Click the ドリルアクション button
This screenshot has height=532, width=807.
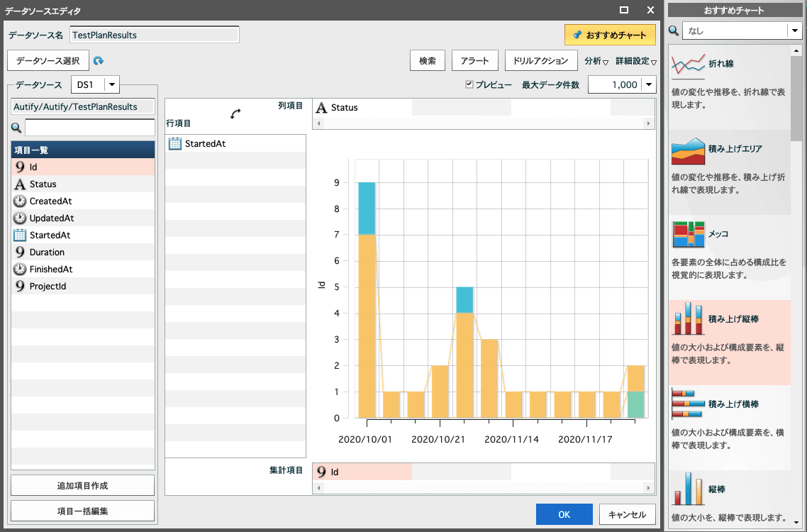tap(541, 61)
